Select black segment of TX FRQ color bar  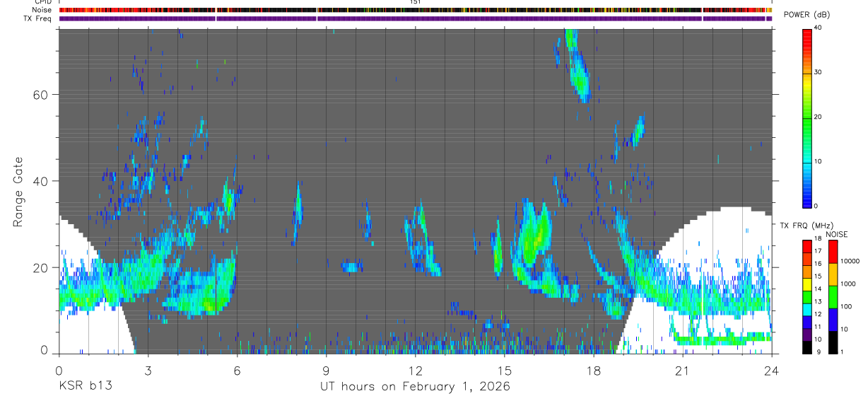point(807,347)
